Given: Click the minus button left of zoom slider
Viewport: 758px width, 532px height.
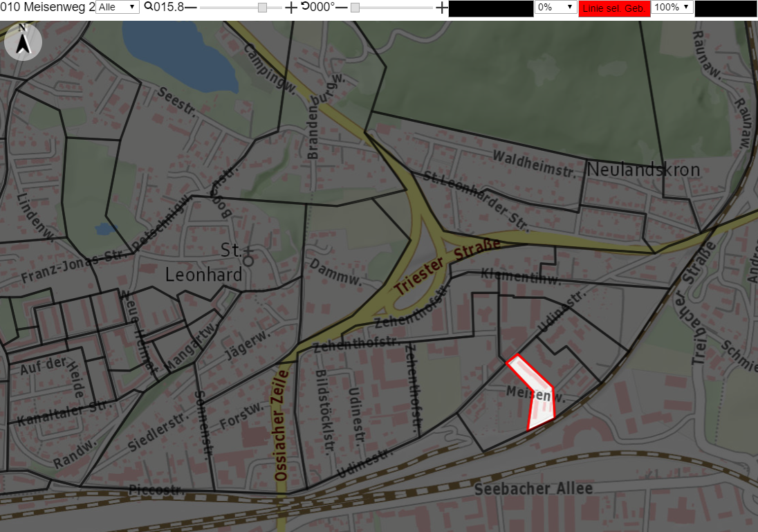Looking at the screenshot, I should tap(191, 7).
